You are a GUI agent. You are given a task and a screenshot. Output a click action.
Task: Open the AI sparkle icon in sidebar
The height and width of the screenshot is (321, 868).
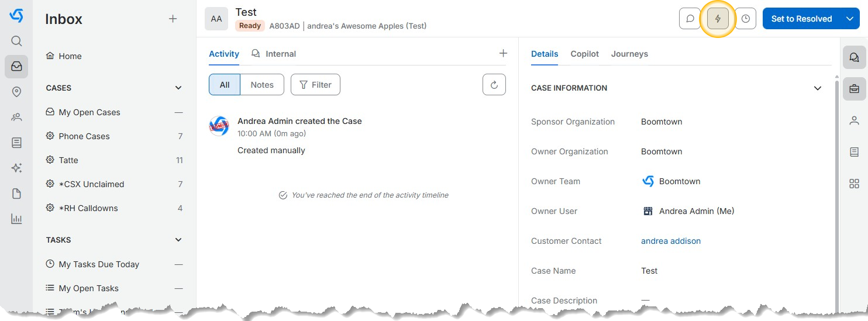[16, 168]
